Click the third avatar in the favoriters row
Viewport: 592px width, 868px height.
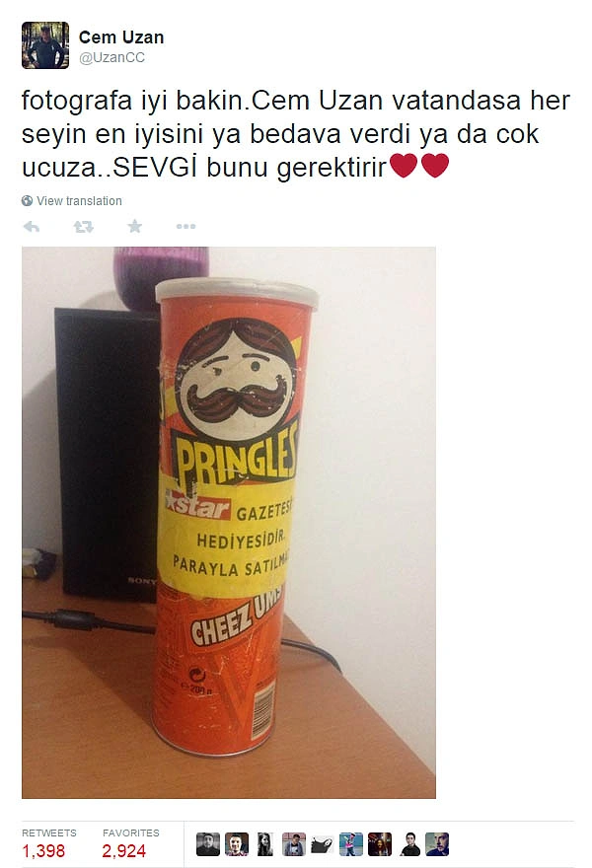coord(265,844)
